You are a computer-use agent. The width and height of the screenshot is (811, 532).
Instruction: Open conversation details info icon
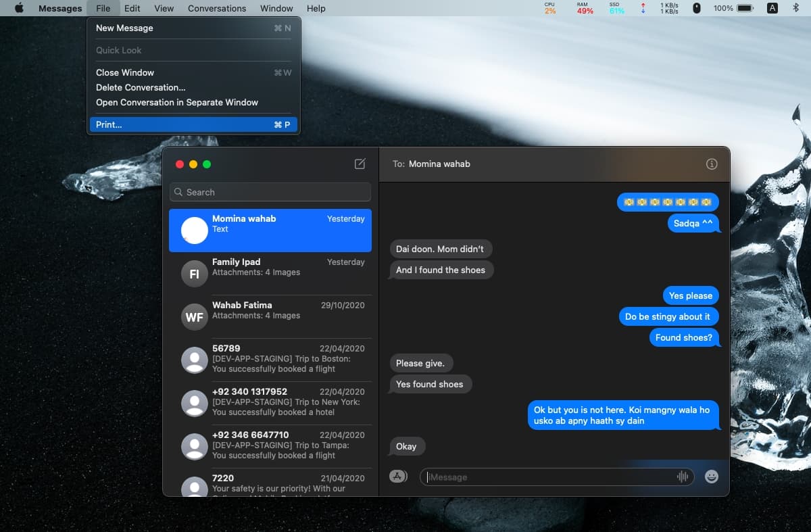[x=711, y=164]
